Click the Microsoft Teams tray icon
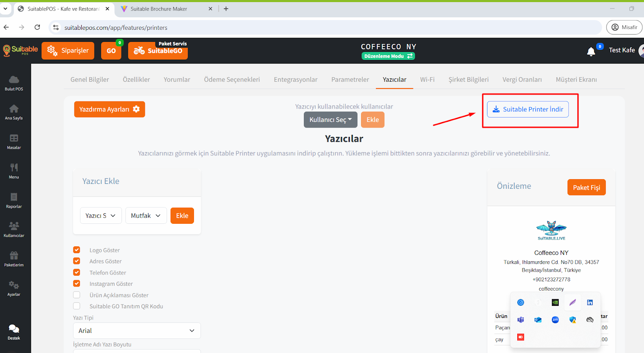The width and height of the screenshot is (644, 353). click(x=520, y=320)
